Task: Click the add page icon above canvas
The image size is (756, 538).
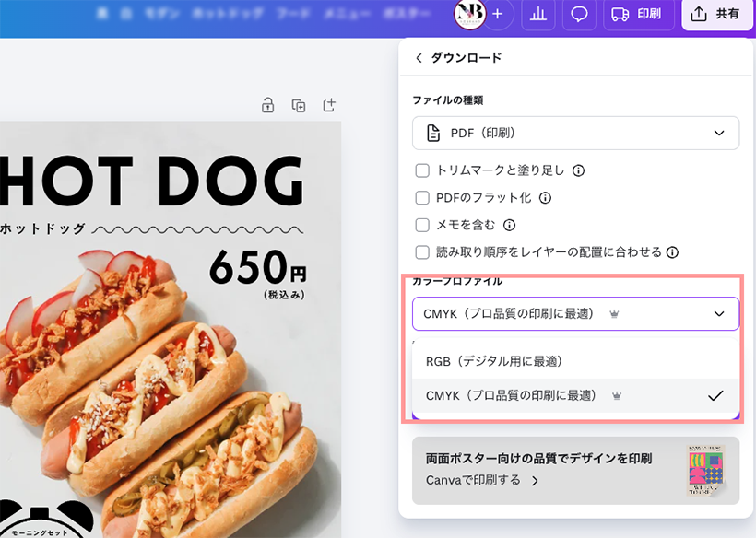Action: point(329,105)
